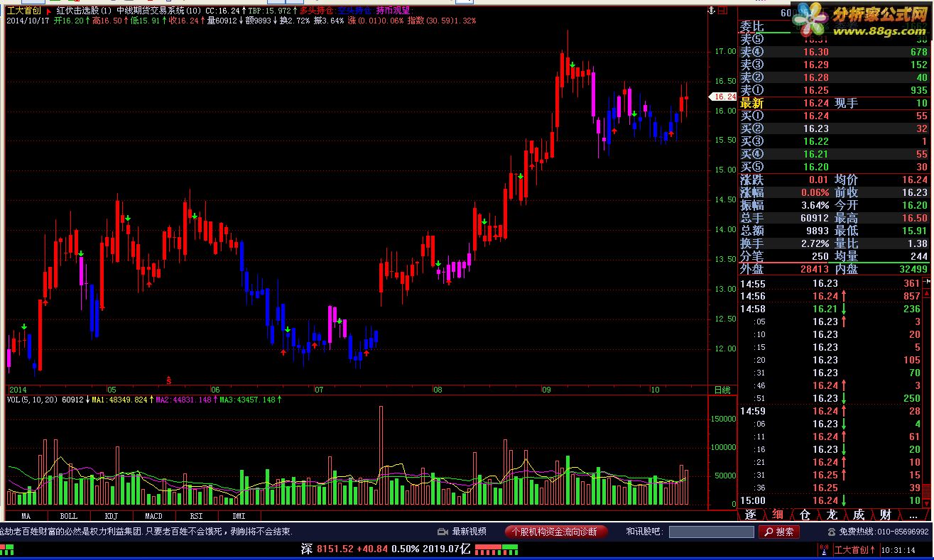Select the 逐 tab in quote panel
This screenshot has height=560, width=934.
pos(751,515)
